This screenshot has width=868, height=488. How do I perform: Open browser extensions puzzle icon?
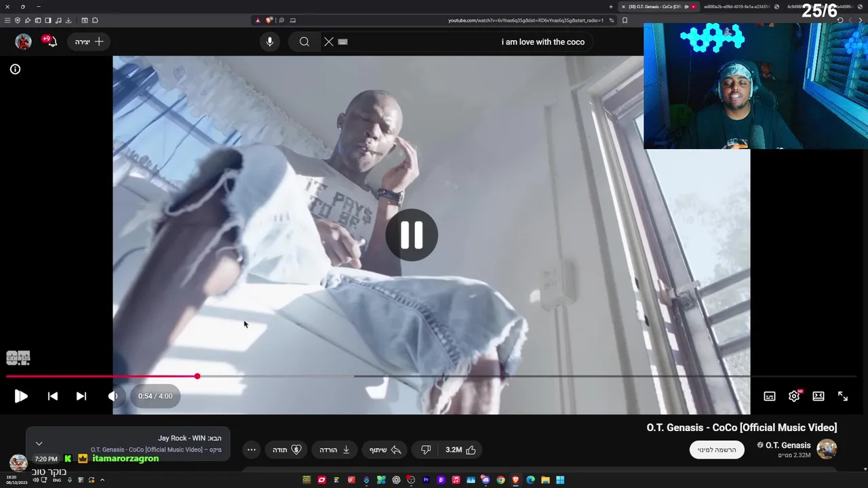coord(95,20)
